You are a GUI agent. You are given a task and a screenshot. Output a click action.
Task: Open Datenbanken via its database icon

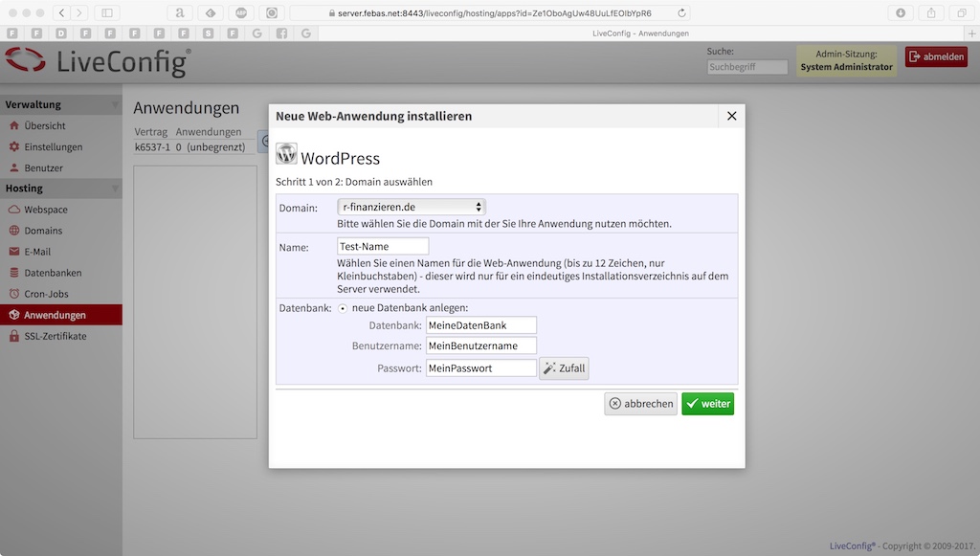[14, 273]
